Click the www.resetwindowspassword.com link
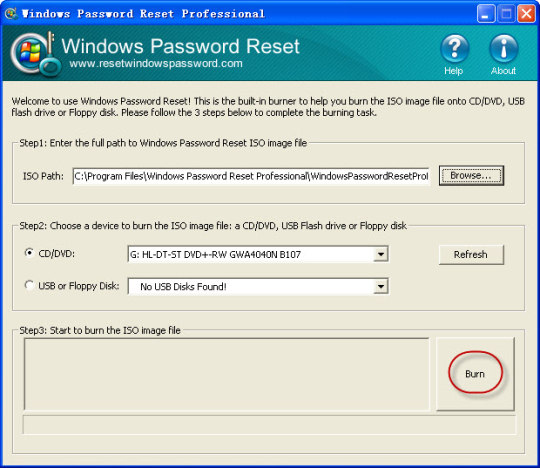Viewport: 540px width, 468px height. pyautogui.click(x=156, y=63)
